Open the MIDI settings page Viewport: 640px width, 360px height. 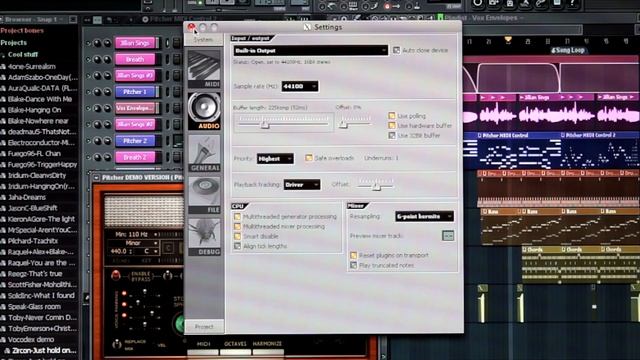pyautogui.click(x=204, y=69)
